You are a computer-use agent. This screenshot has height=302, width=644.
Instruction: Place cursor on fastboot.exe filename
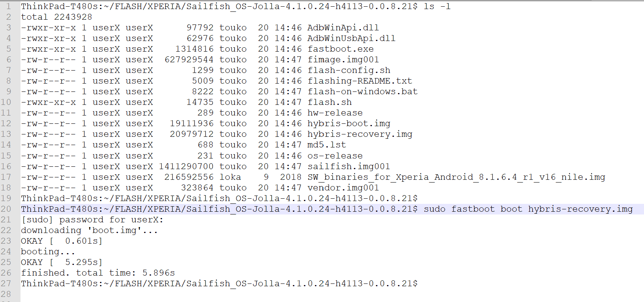tap(341, 49)
